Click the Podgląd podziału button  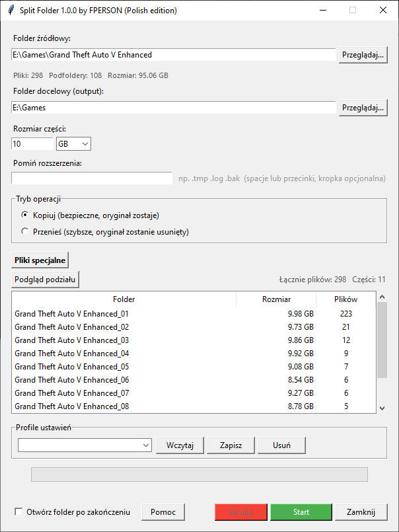45,280
